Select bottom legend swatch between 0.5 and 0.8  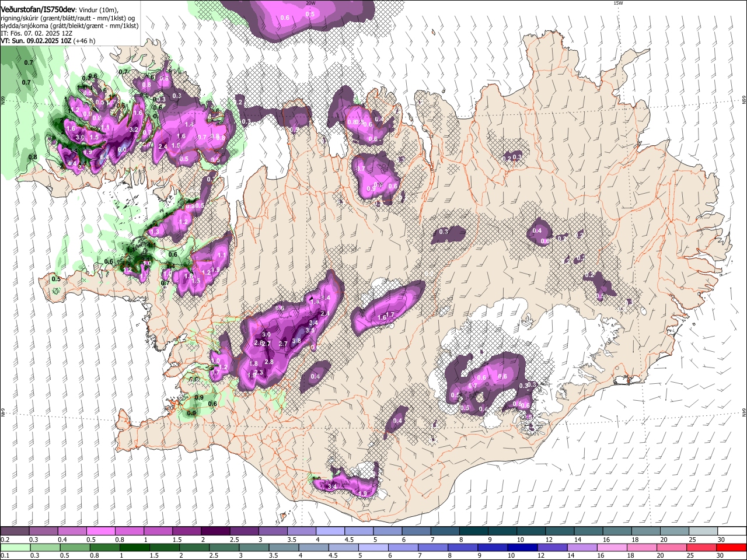(x=75, y=547)
